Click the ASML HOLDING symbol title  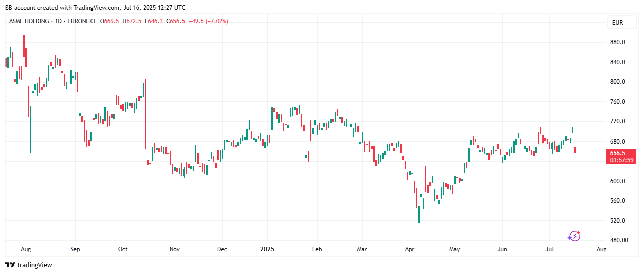pos(29,21)
